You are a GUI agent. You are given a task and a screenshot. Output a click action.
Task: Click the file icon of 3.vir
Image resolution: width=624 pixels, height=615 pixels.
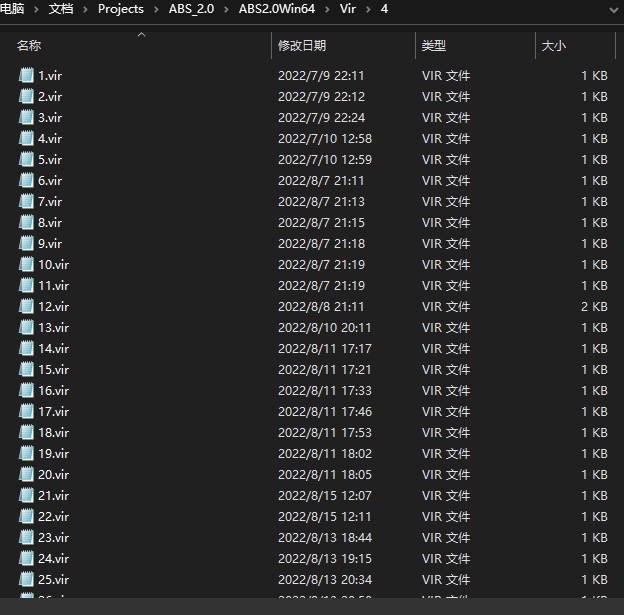point(26,117)
